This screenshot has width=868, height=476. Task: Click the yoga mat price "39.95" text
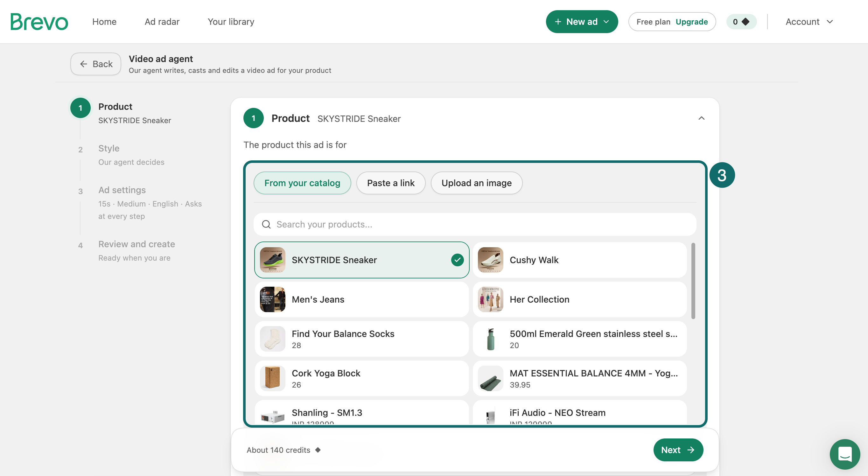(520, 385)
